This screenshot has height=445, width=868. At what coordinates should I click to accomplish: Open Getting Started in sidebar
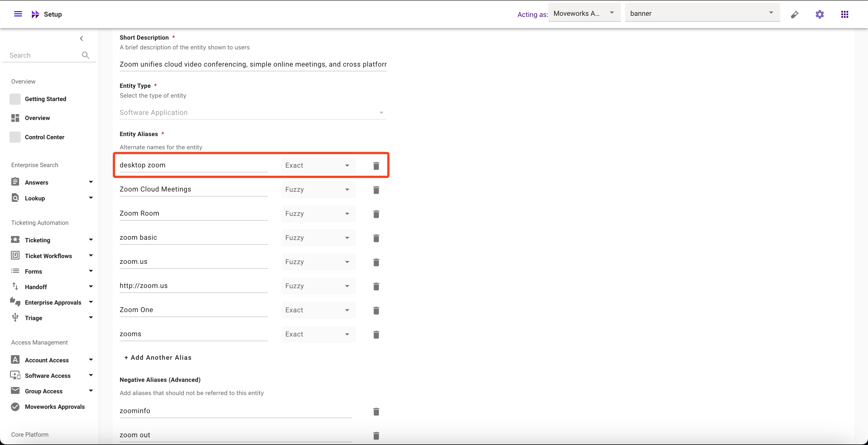tap(45, 99)
